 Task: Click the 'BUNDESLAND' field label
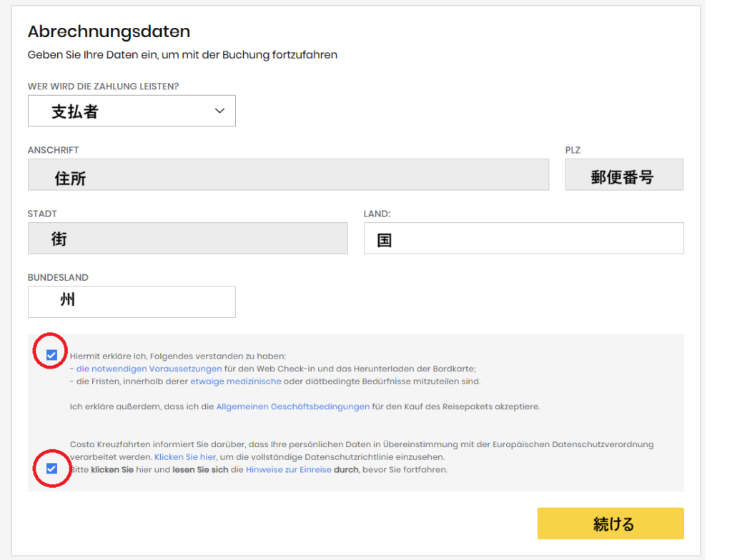coord(58,277)
